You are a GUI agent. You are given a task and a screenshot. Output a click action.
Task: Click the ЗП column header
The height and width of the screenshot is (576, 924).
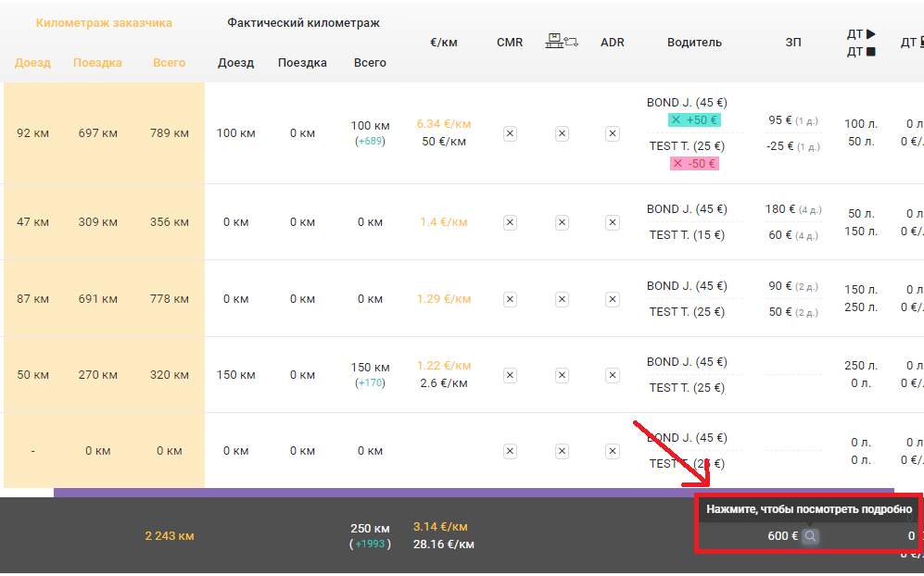pyautogui.click(x=793, y=43)
